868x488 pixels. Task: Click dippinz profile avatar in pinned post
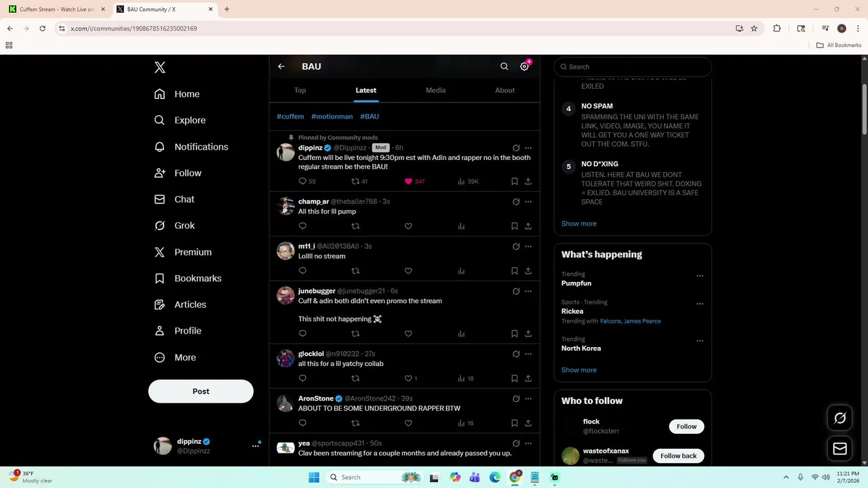[x=285, y=152]
